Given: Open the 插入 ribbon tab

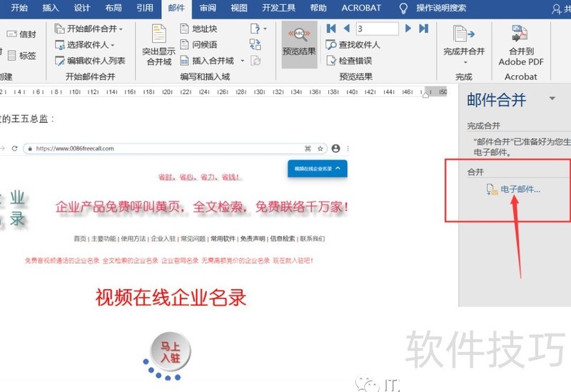Looking at the screenshot, I should pos(50,8).
